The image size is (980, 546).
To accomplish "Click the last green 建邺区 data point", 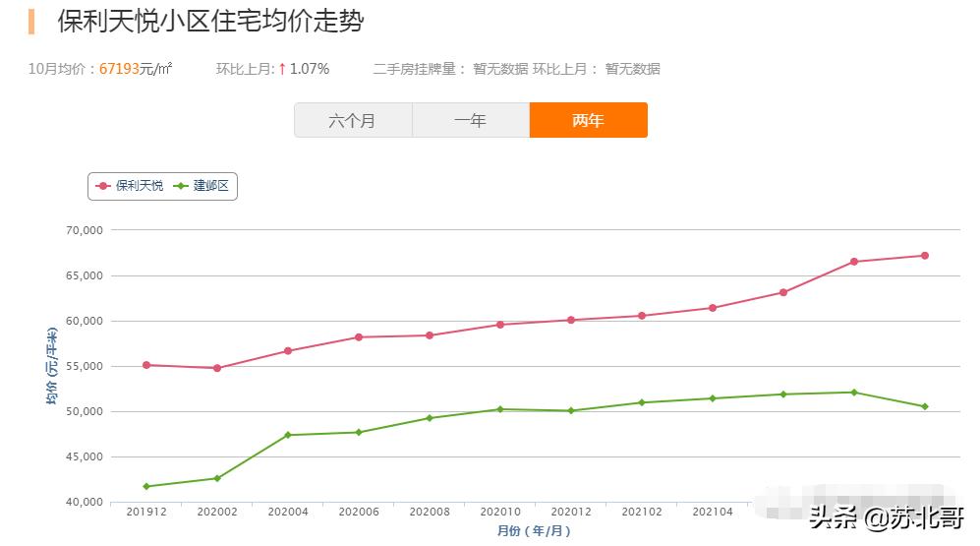I will click(925, 407).
